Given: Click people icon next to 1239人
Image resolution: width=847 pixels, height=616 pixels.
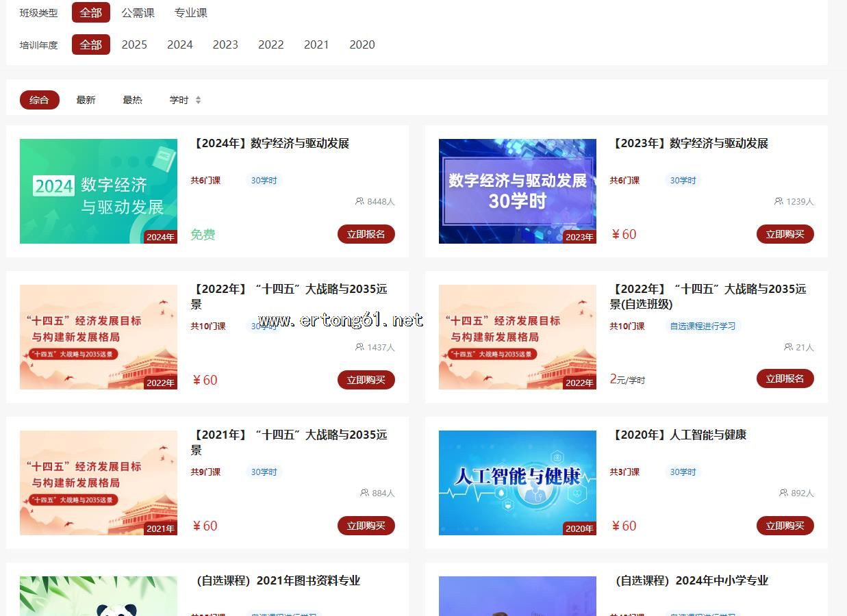Looking at the screenshot, I should [779, 201].
